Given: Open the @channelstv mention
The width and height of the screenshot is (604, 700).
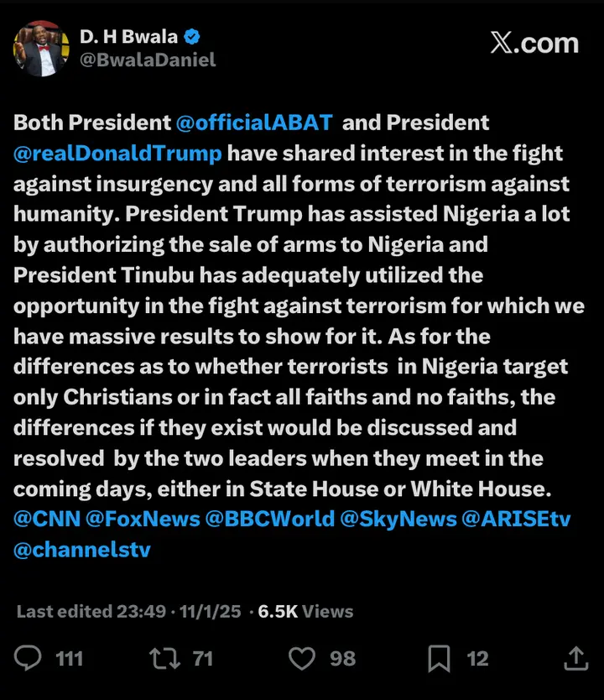Looking at the screenshot, I should [81, 550].
